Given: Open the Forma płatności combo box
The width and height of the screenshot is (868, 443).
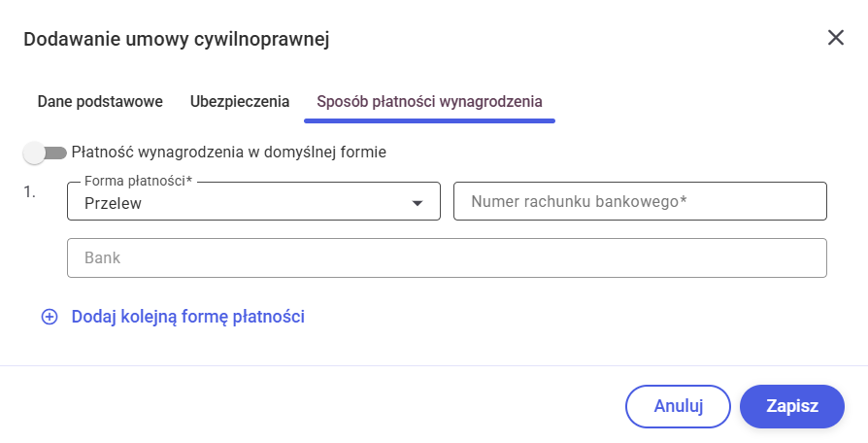Looking at the screenshot, I should coord(253,202).
